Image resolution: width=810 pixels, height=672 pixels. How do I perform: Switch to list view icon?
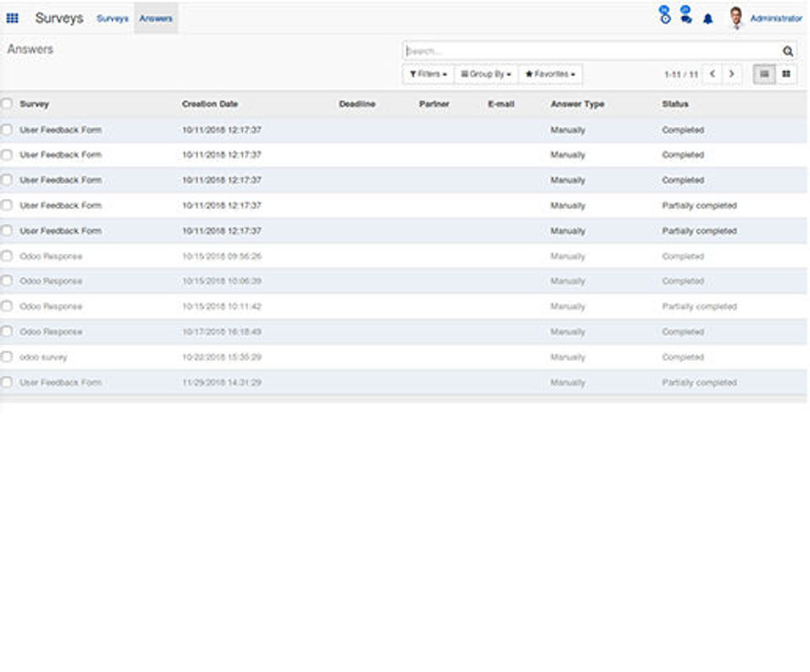click(764, 74)
